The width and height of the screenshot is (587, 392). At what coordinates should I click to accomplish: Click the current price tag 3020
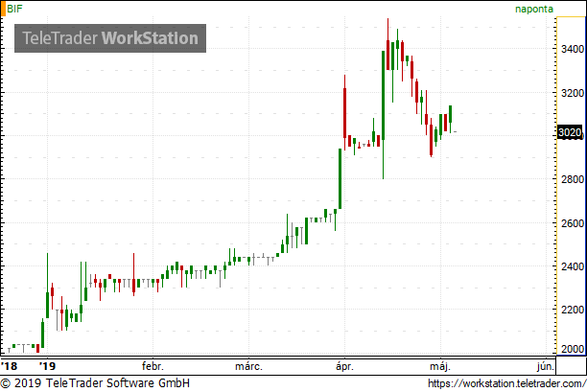(570, 132)
